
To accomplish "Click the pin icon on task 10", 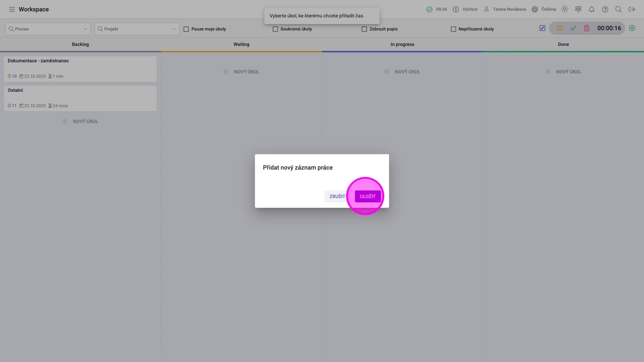I will coord(9,76).
